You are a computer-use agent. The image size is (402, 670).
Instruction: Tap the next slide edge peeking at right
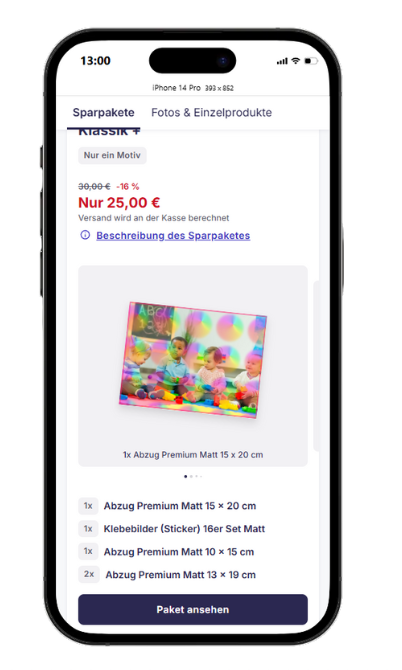click(316, 366)
